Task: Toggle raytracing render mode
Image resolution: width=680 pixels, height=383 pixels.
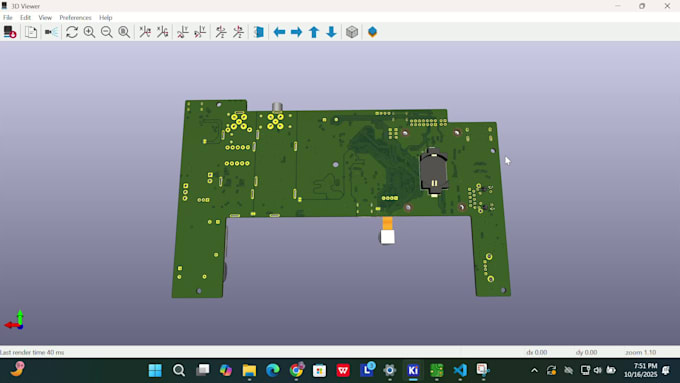Action: click(51, 32)
